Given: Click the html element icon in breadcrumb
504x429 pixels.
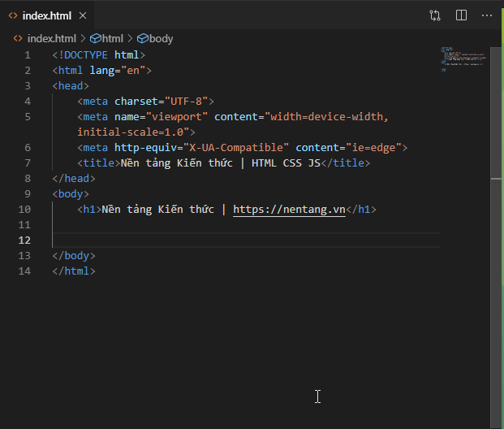Looking at the screenshot, I should [x=95, y=38].
